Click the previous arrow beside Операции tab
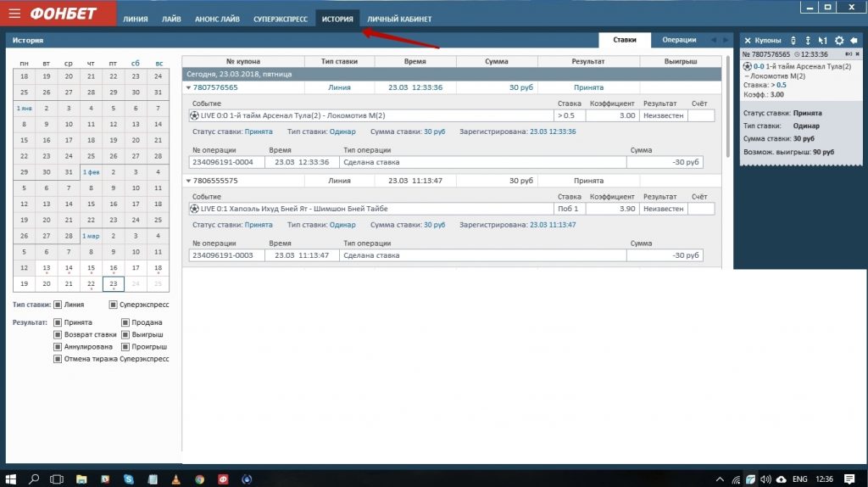868x487 pixels. 714,40
